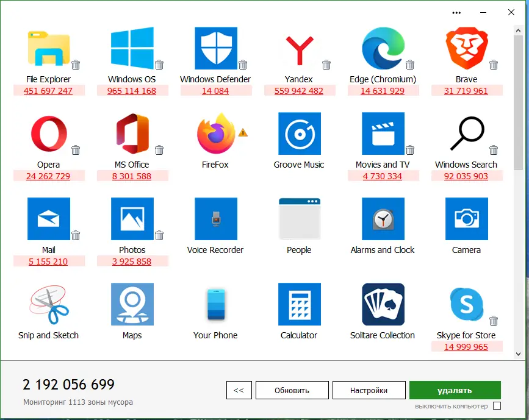Open the Mail envelope icon

click(x=49, y=219)
